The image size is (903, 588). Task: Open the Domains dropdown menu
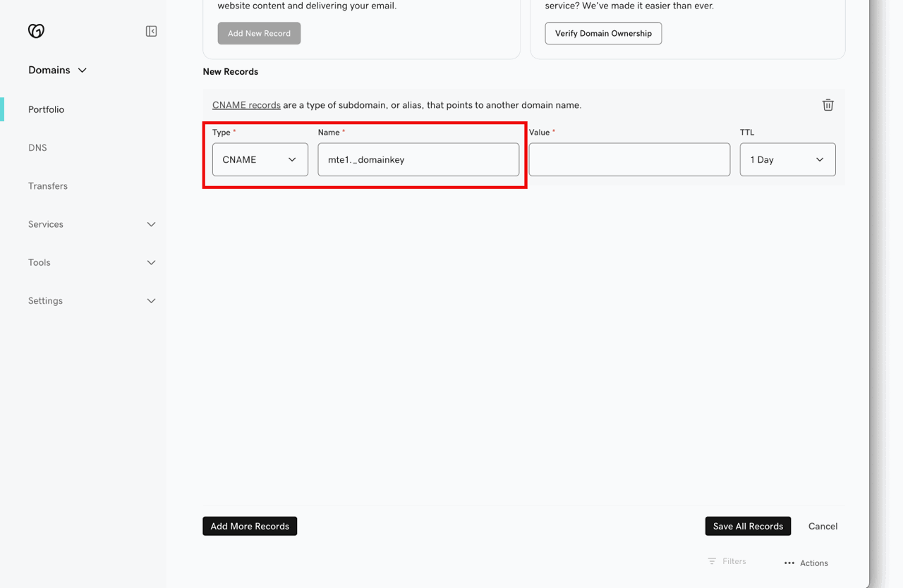[x=58, y=71]
